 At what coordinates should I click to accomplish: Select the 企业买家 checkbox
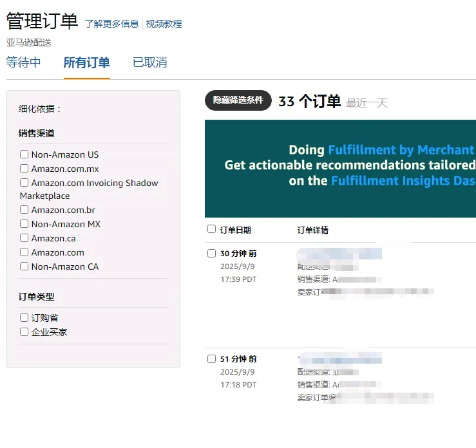click(24, 332)
